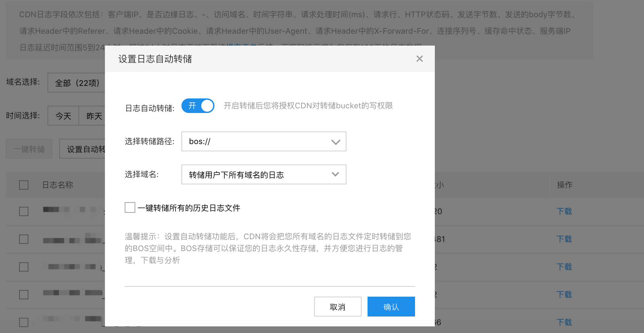Click the disabled 一键转储 button
The height and width of the screenshot is (333, 644).
[x=29, y=149]
